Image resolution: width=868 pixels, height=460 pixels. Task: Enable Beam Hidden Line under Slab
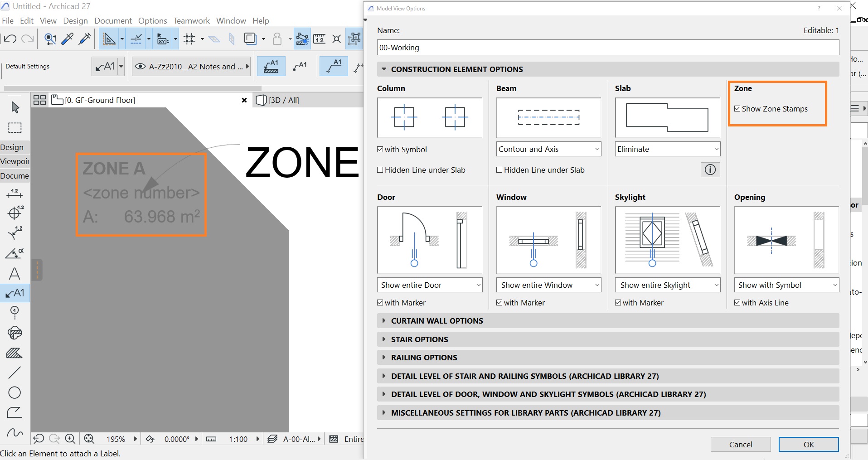click(499, 170)
